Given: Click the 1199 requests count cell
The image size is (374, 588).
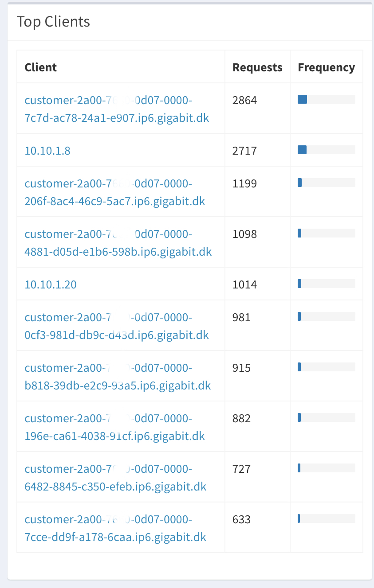Looking at the screenshot, I should pos(244,183).
